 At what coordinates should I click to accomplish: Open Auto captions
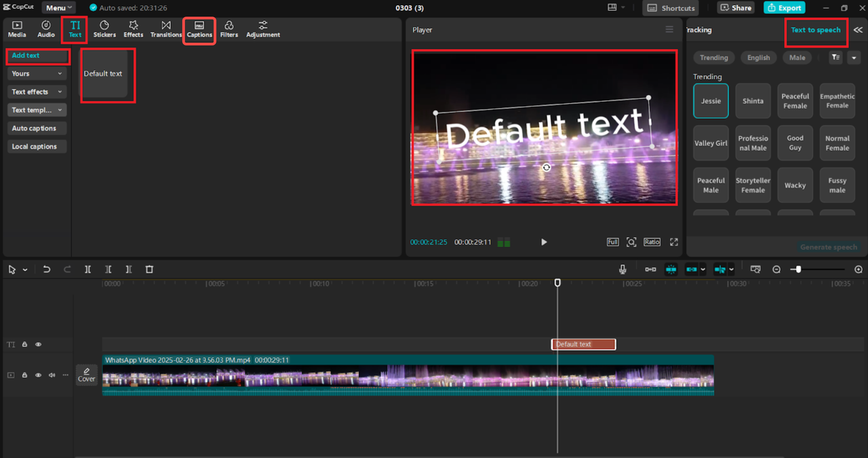[x=37, y=128]
